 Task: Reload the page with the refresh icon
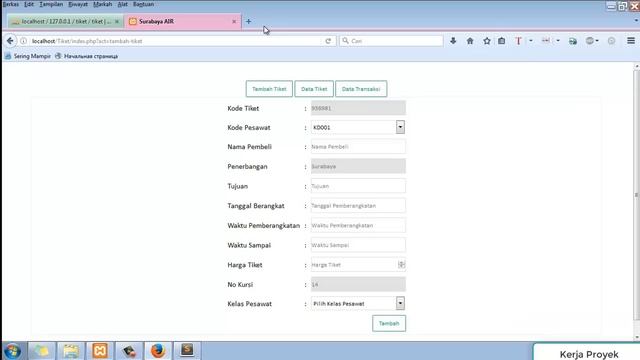(328, 41)
